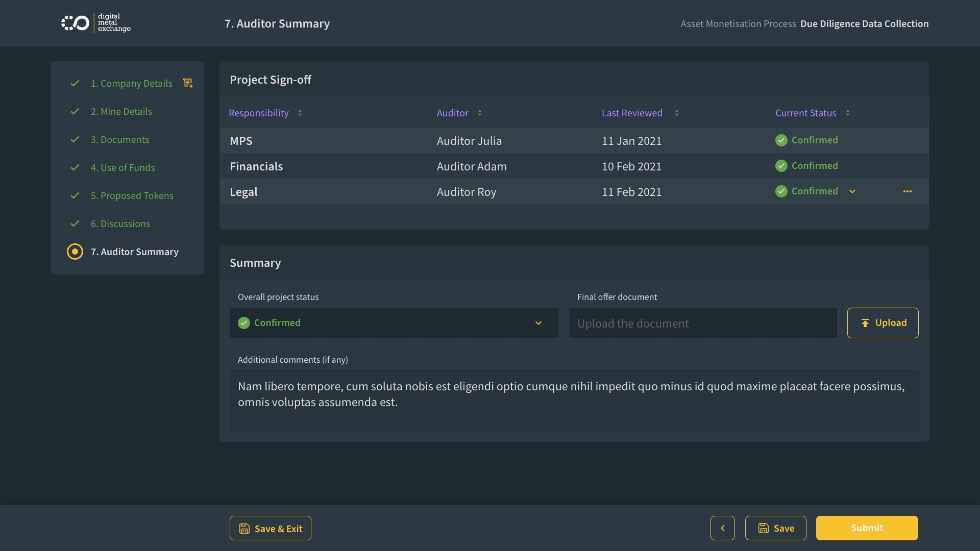Click Save & Exit button
The height and width of the screenshot is (551, 980).
point(270,528)
